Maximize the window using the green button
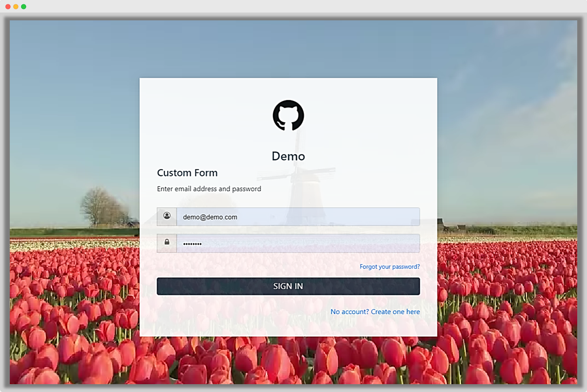Screen dimensions: 587x392 click(24, 7)
